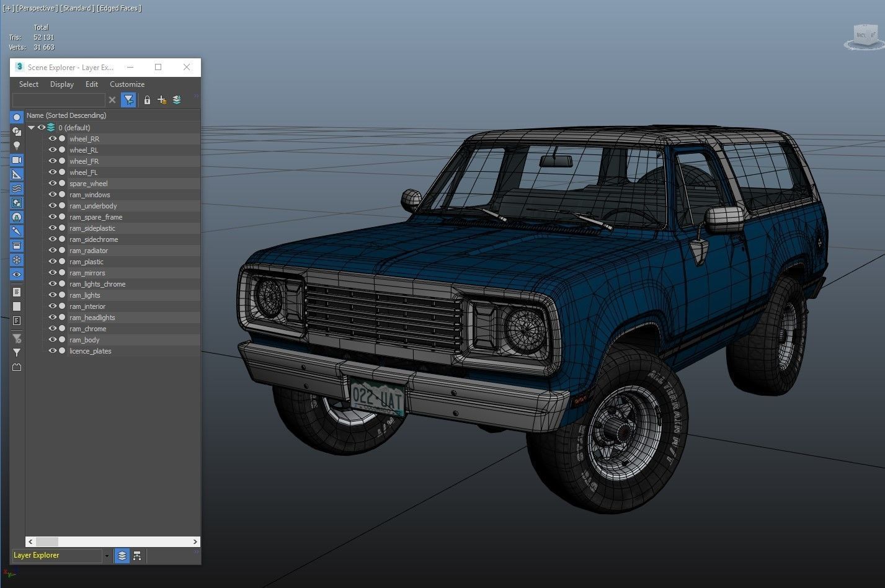Open the Display menu
The width and height of the screenshot is (885, 588).
(x=62, y=84)
